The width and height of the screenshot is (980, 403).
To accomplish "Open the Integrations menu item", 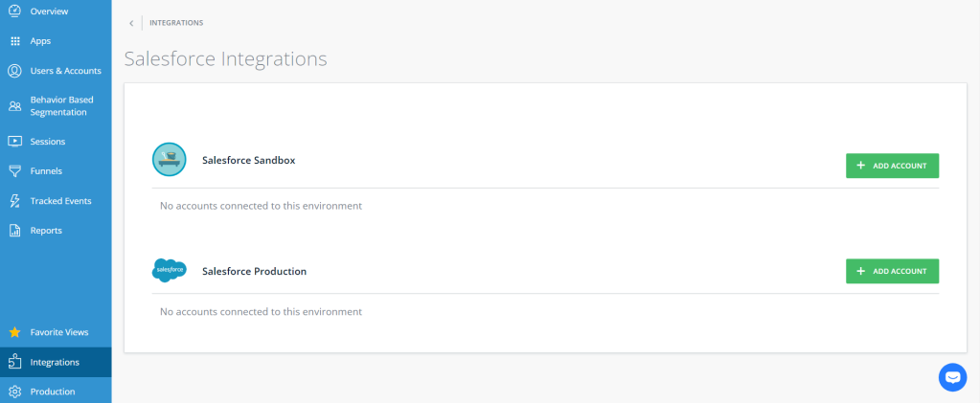I will pyautogui.click(x=55, y=362).
